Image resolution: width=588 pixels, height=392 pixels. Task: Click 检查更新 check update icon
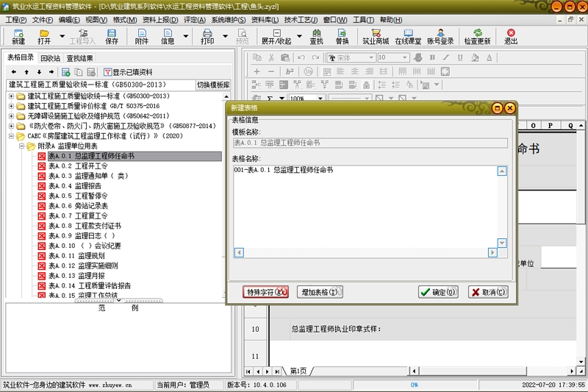pyautogui.click(x=477, y=36)
